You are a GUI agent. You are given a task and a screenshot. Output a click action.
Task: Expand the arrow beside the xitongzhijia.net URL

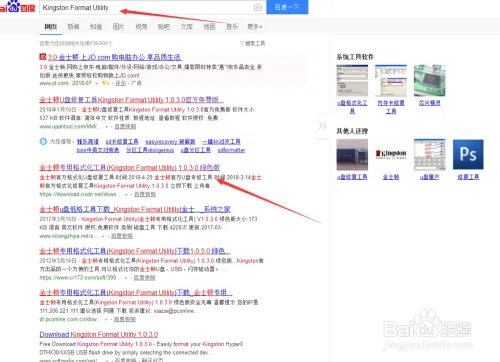(x=103, y=236)
